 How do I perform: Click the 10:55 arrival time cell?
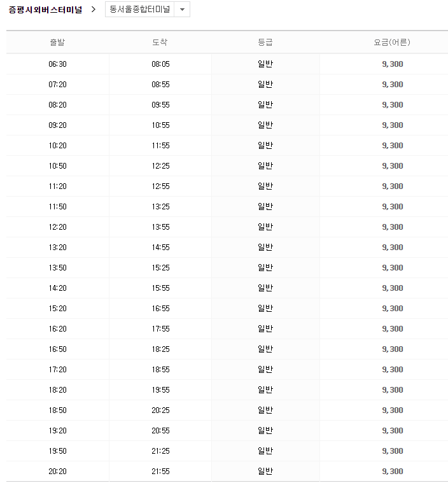point(160,125)
